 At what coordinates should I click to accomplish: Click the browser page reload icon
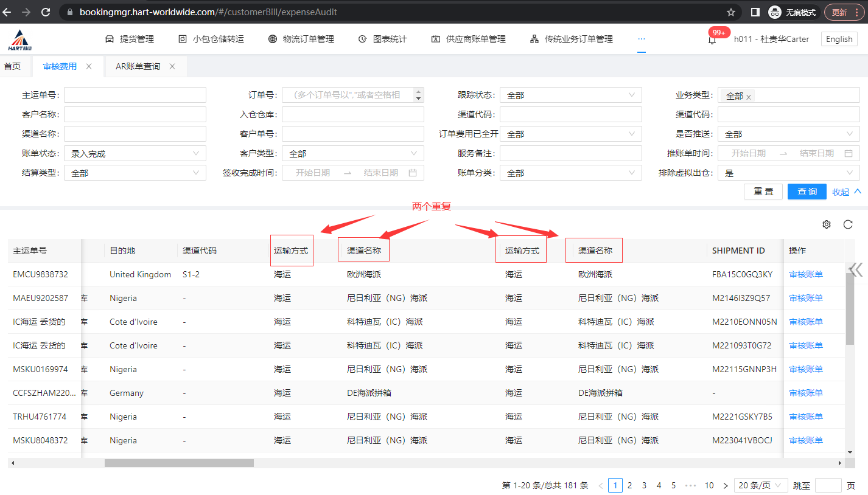tap(46, 12)
